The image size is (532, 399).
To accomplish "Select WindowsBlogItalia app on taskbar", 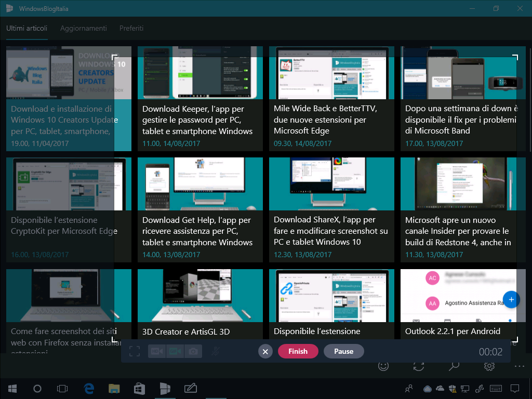I will pos(165,389).
